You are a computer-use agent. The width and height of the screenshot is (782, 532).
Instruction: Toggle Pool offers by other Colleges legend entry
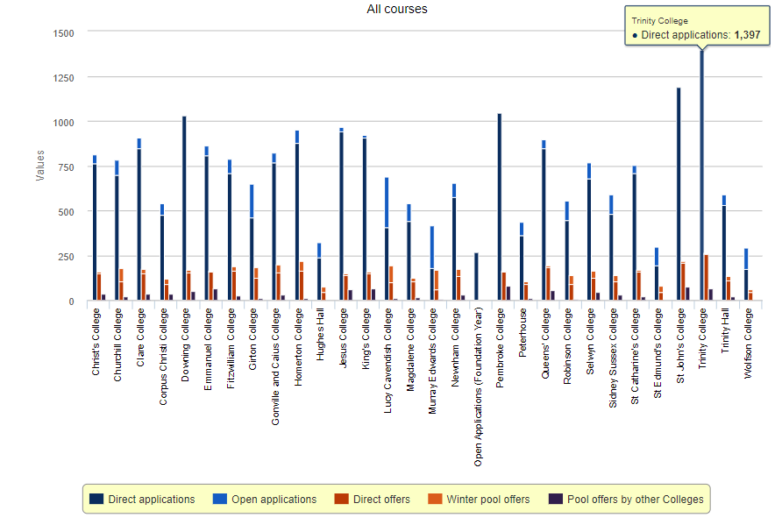627,499
